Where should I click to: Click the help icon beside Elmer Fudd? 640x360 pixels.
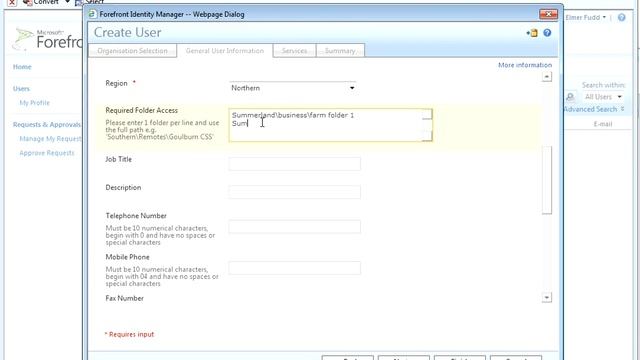click(x=621, y=18)
